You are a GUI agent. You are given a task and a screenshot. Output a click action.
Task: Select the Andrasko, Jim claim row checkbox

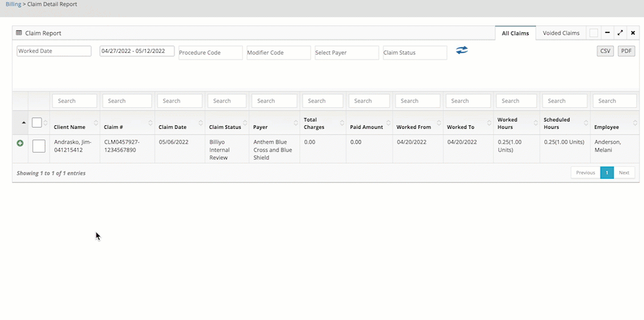tap(39, 146)
